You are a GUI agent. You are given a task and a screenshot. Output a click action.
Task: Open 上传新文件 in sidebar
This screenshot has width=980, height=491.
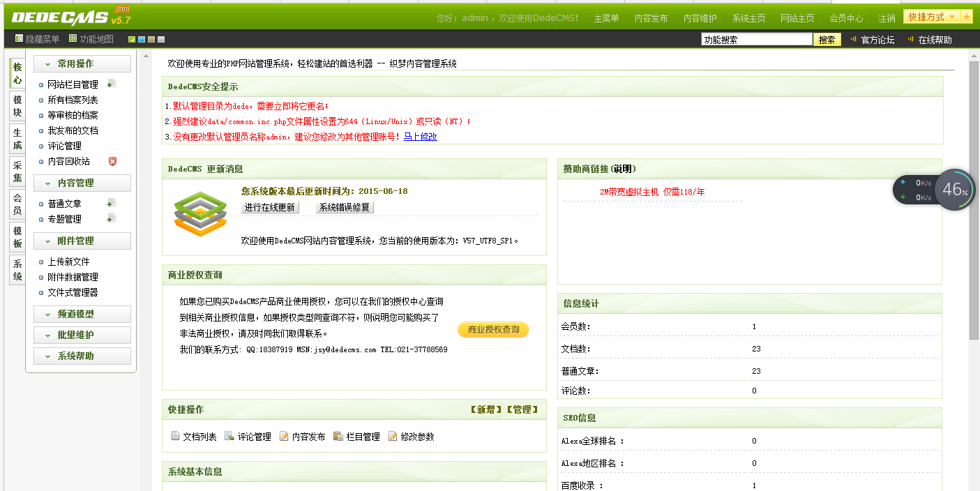click(68, 262)
